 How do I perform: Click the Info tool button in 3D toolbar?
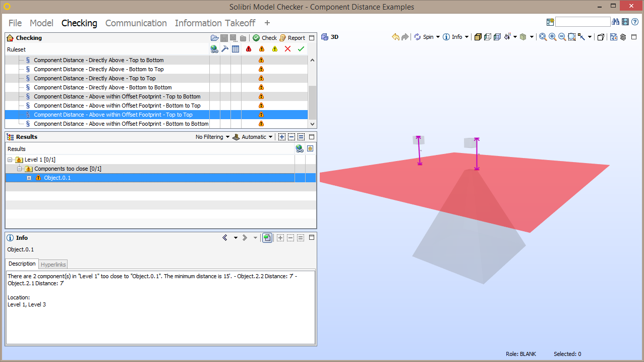click(452, 37)
